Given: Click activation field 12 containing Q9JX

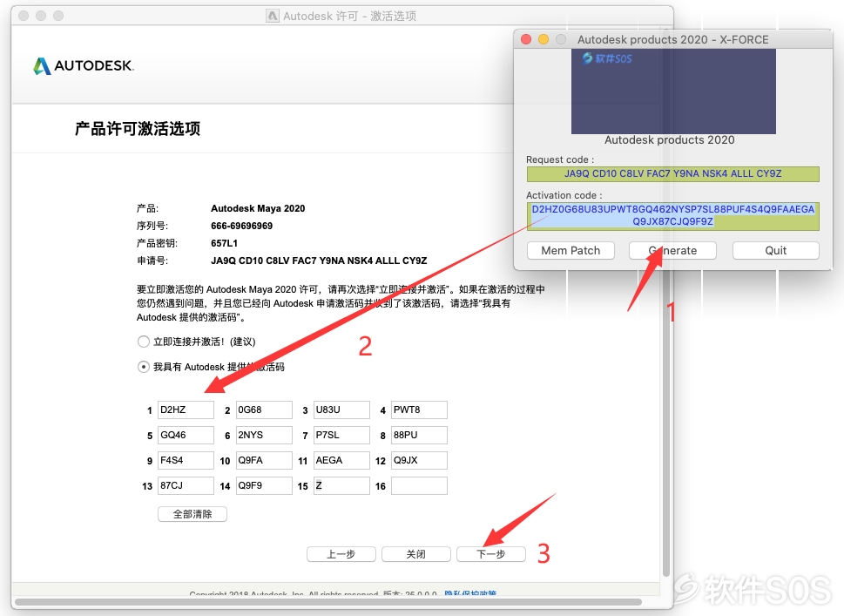Looking at the screenshot, I should point(419,460).
